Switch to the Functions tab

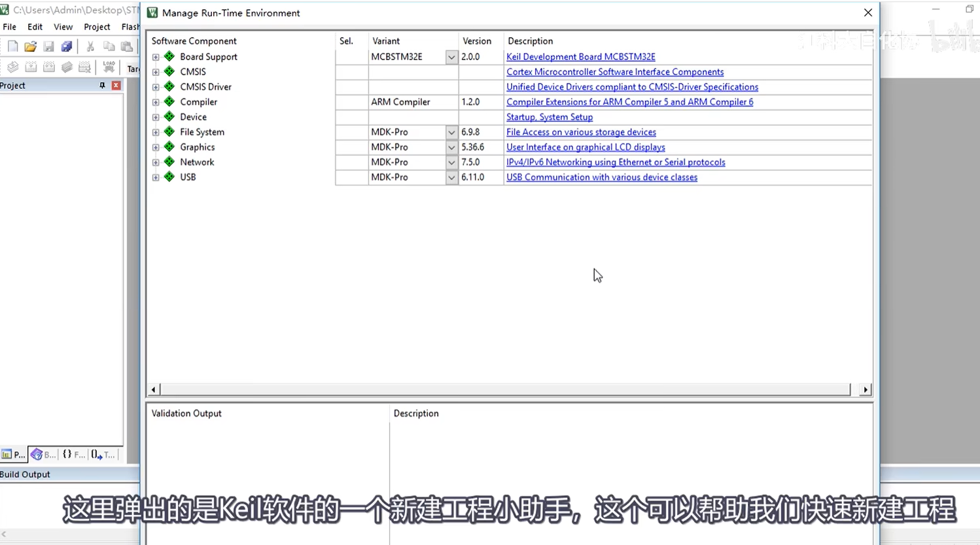73,454
